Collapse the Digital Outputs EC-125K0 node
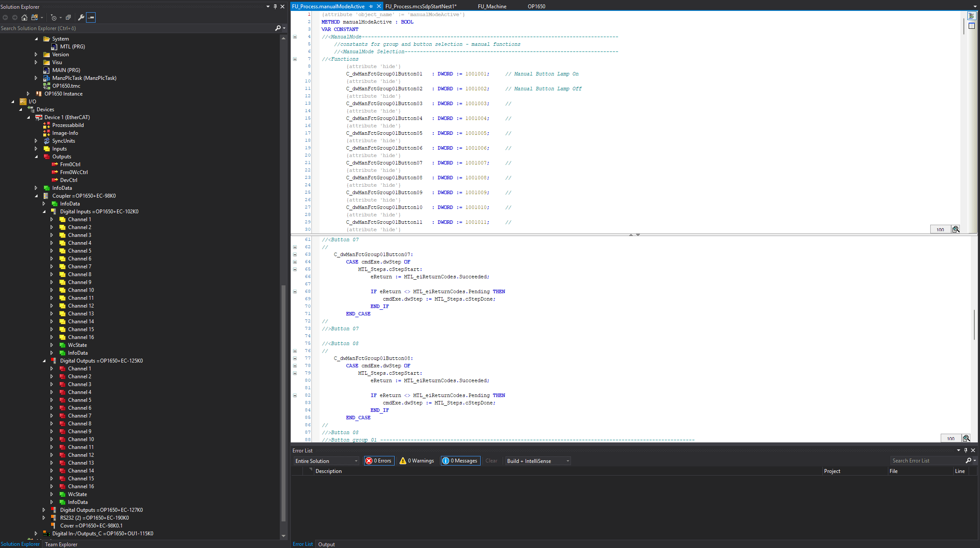The image size is (980, 548). coord(44,361)
